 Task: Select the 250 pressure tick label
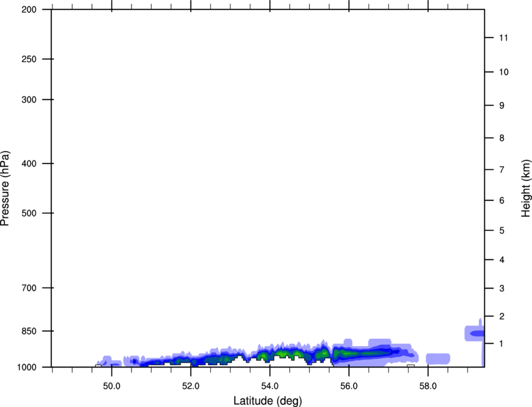pyautogui.click(x=29, y=59)
